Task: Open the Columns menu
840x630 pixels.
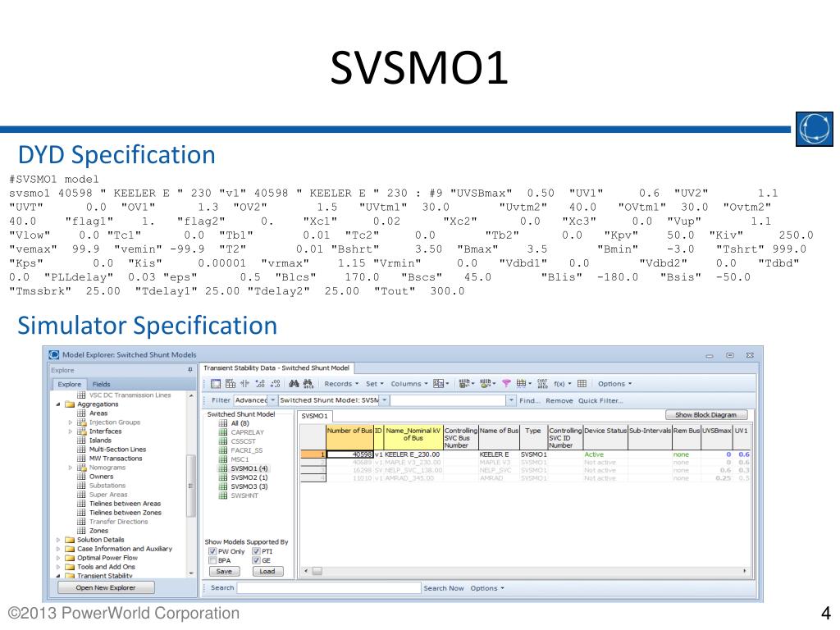Action: (x=409, y=384)
